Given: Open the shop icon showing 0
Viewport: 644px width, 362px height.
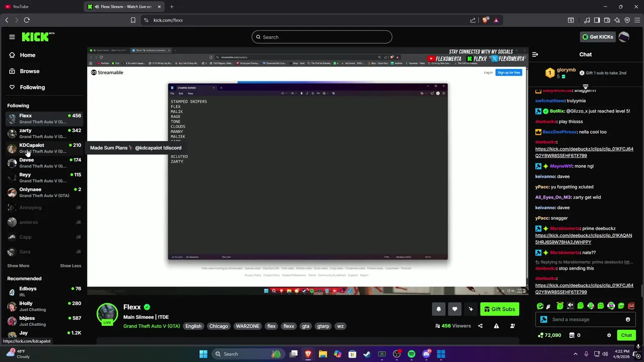Looking at the screenshot, I should (572, 335).
